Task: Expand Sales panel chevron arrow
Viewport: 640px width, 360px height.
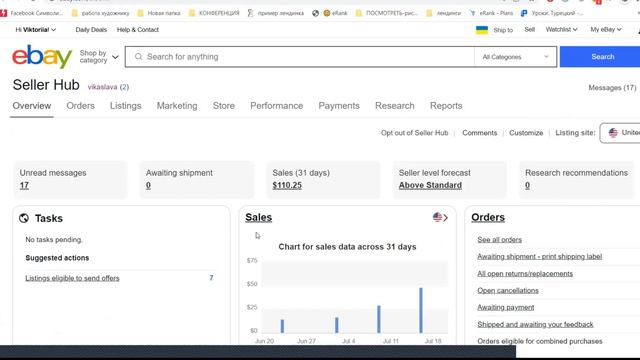Action: click(x=446, y=218)
